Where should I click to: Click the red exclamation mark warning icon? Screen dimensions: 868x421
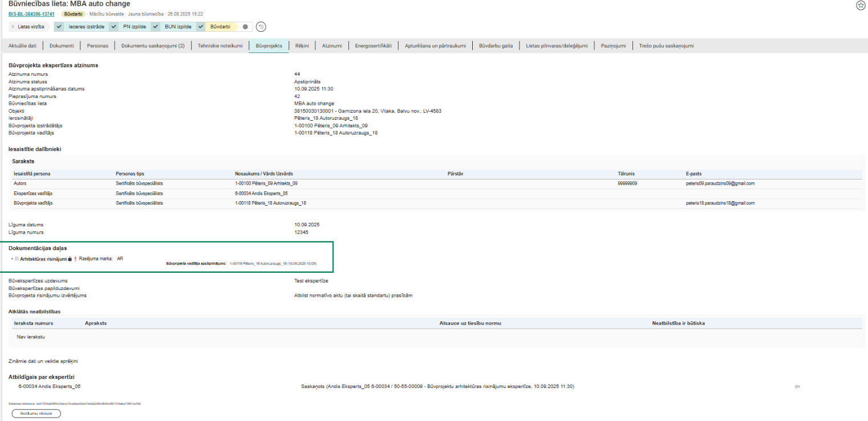coord(75,259)
